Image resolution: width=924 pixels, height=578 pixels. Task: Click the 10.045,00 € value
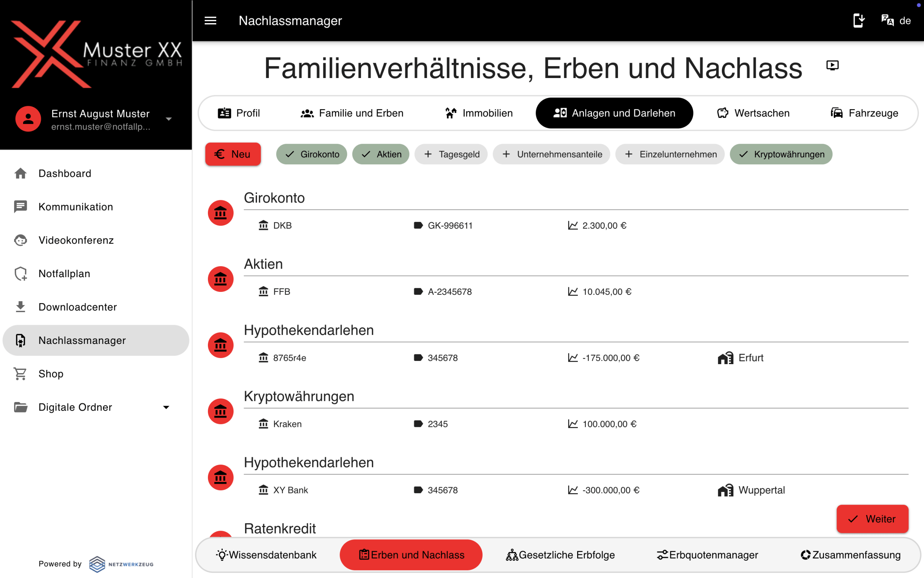coord(607,292)
